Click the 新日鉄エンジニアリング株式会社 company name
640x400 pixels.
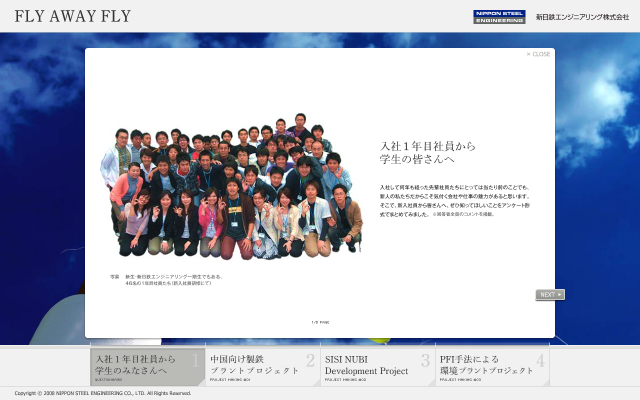click(x=582, y=17)
